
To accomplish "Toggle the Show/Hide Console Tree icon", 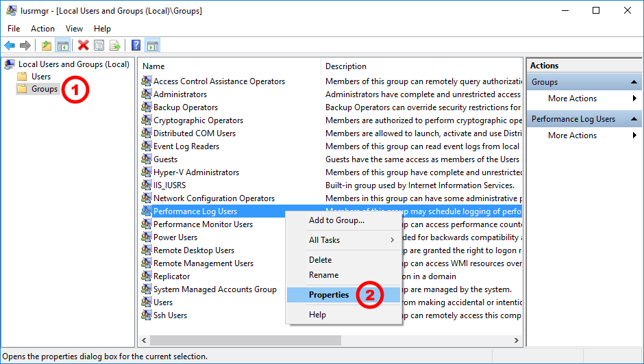I will 62,46.
